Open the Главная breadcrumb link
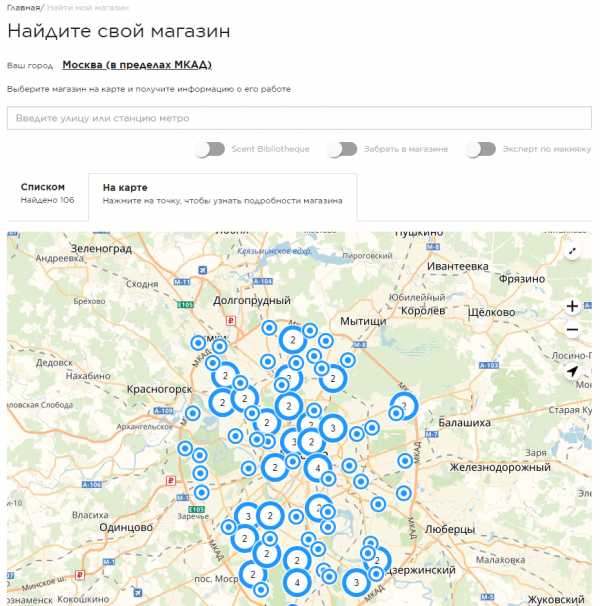600x606 pixels. coord(24,8)
